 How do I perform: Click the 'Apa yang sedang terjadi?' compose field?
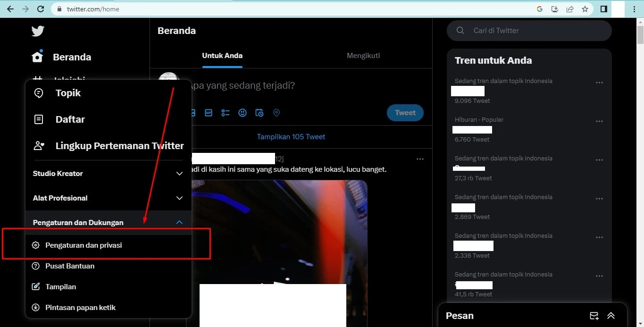(242, 85)
